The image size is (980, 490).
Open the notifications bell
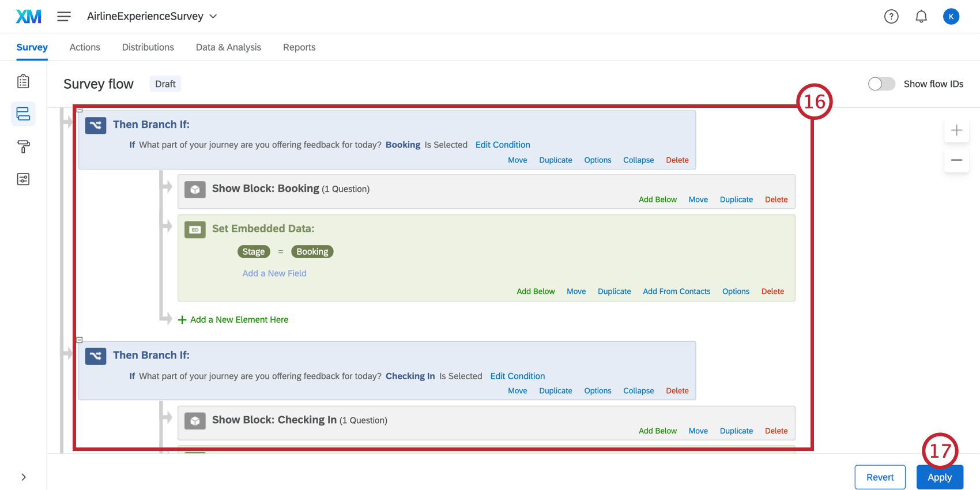tap(921, 16)
